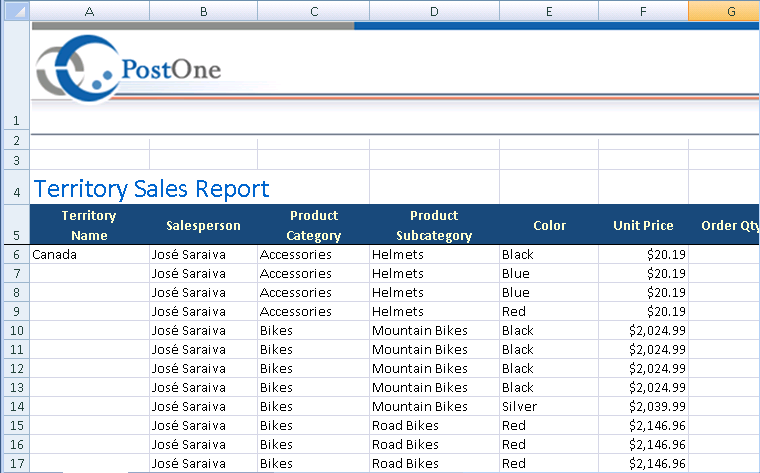Click the Territory Name header cell
Image resolution: width=760 pixels, height=473 pixels.
(90, 225)
